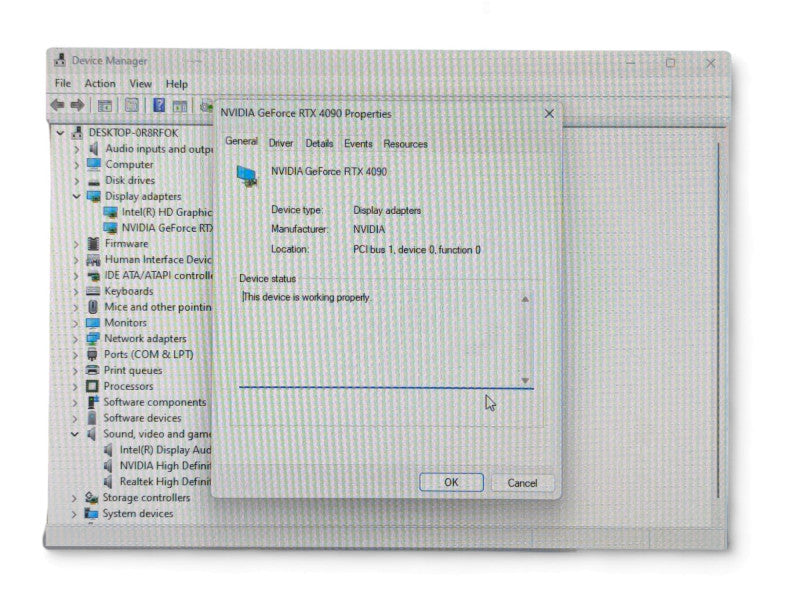Expand the Monitors node
The height and width of the screenshot is (602, 800).
76,323
